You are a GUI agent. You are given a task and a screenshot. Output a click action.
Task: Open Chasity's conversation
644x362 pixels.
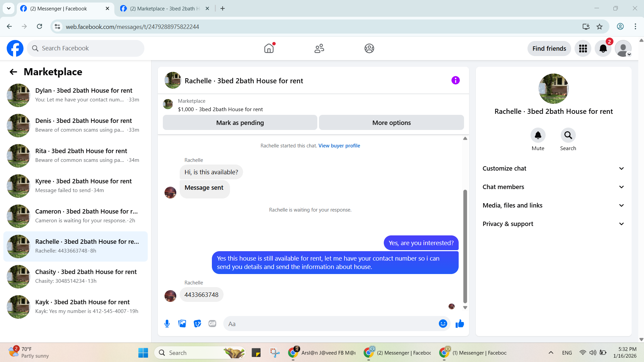point(76,277)
